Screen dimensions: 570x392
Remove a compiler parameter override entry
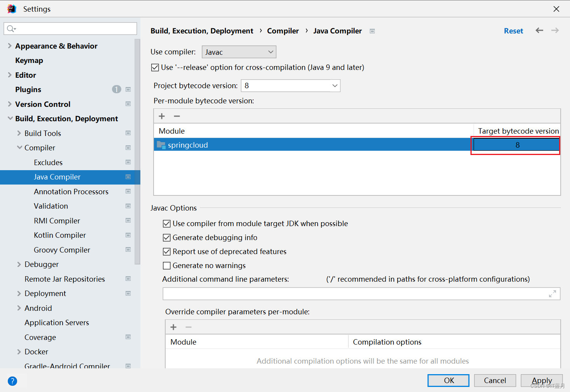[x=189, y=327]
